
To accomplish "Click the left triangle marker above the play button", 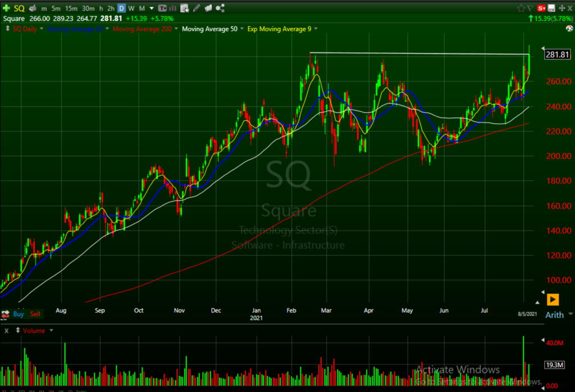I will (x=543, y=292).
